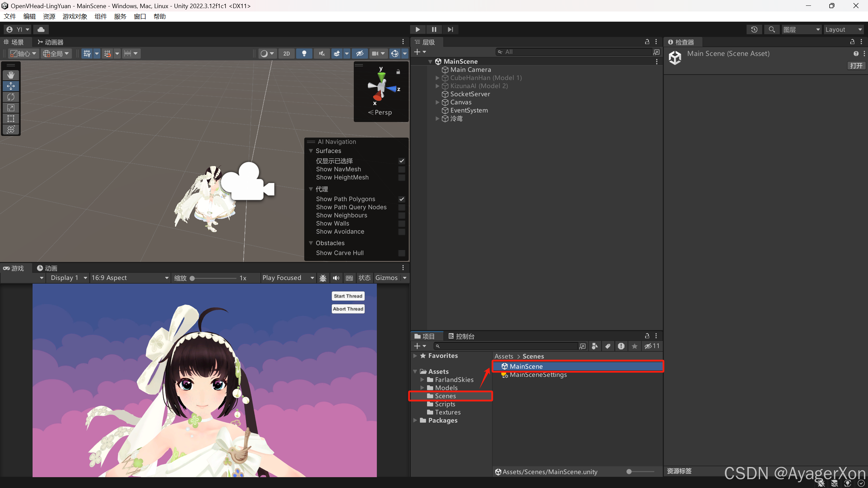
Task: Enable Show Avoidance checkbox
Action: pos(402,231)
